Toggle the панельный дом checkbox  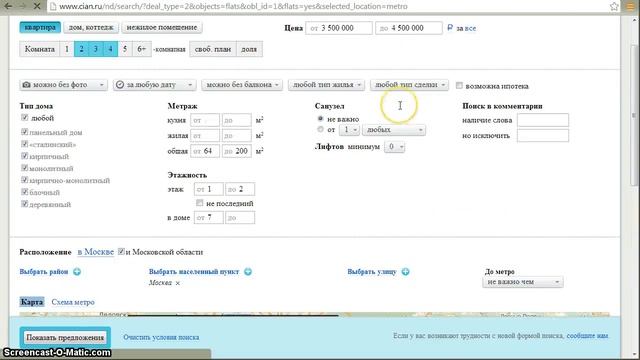coord(24,132)
